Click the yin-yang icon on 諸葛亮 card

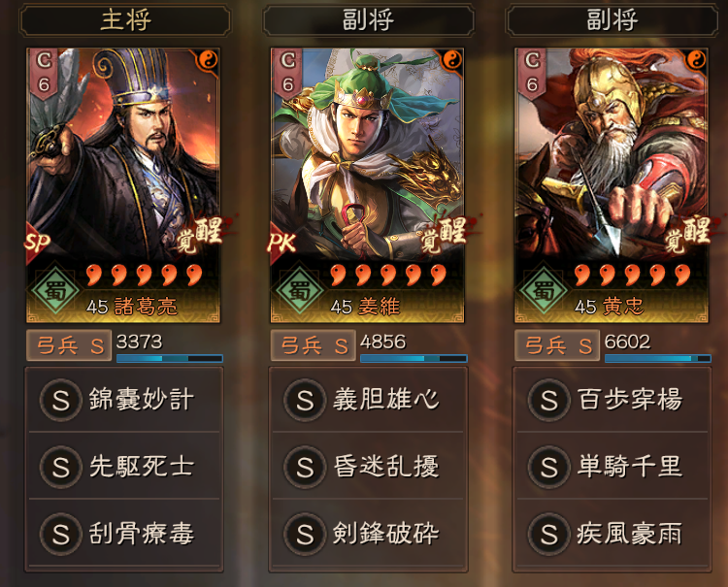(x=208, y=60)
